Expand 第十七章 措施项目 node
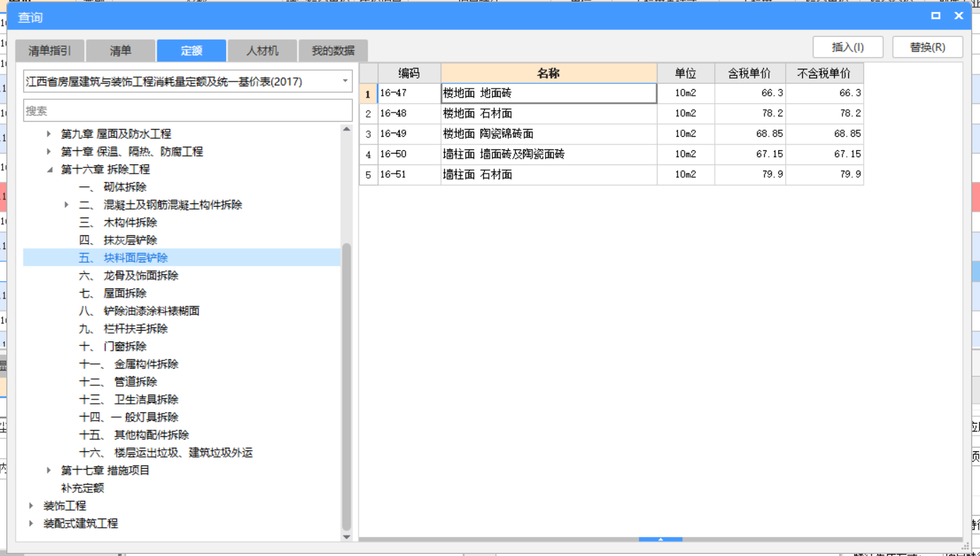The height and width of the screenshot is (556, 980). click(x=49, y=470)
